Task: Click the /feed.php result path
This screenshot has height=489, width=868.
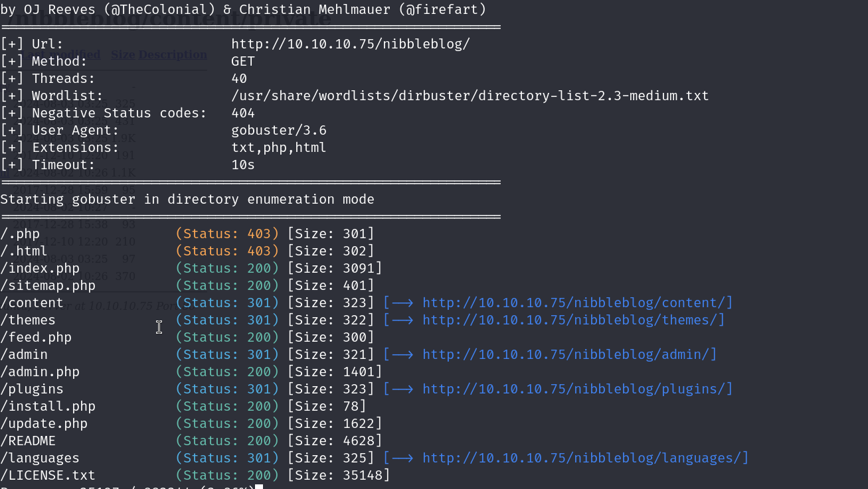Action: click(36, 338)
